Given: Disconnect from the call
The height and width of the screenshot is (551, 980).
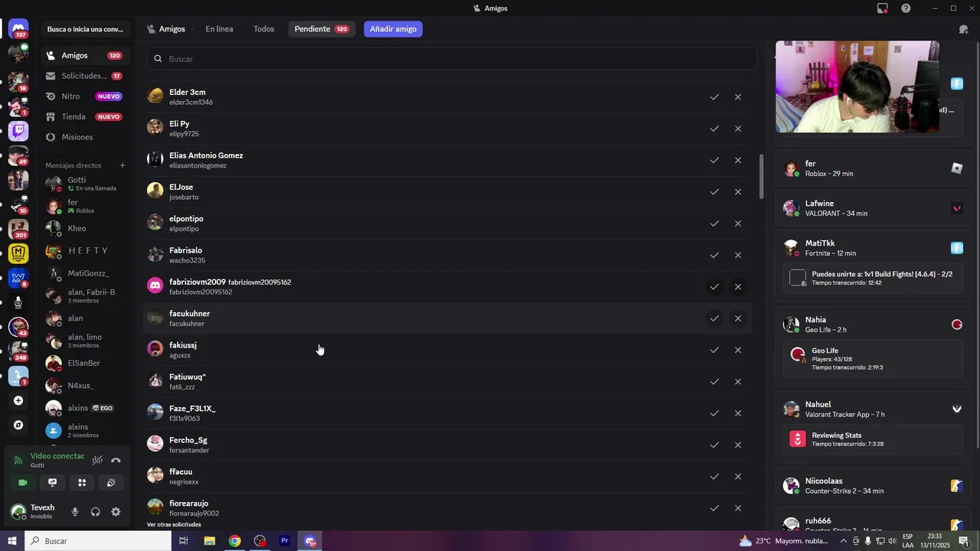Looking at the screenshot, I should (x=116, y=460).
